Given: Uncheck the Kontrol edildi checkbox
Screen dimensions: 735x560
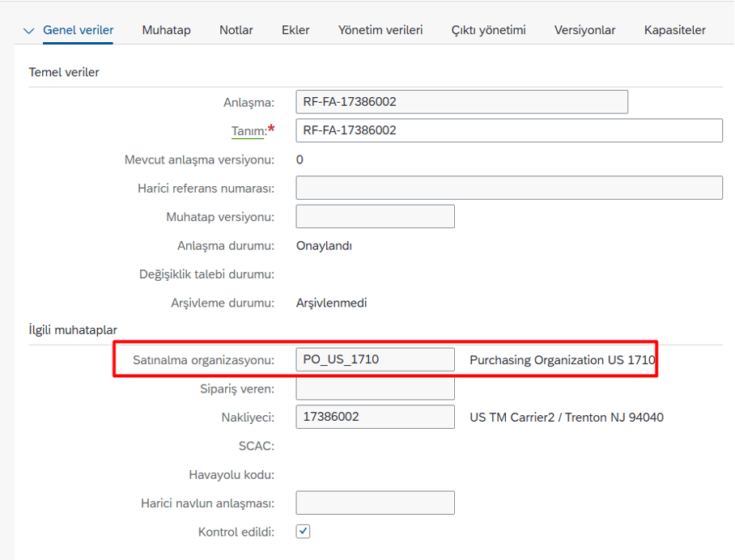Looking at the screenshot, I should 303,532.
